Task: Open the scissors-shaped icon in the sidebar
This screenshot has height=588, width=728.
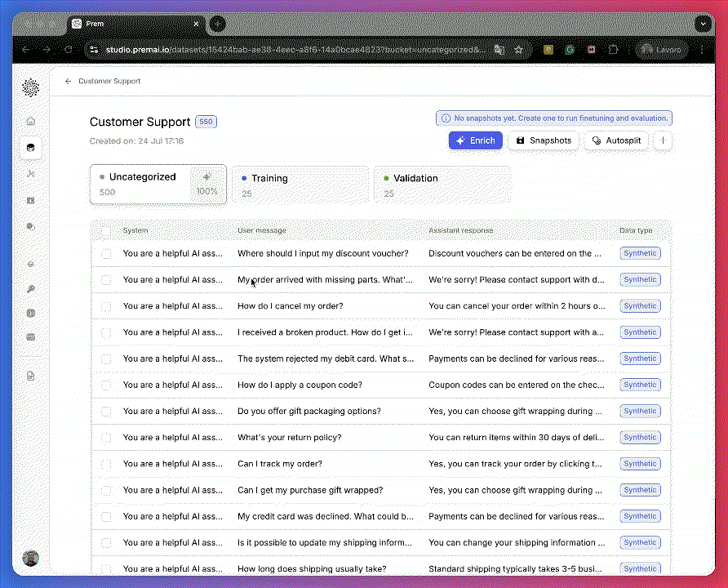Action: coord(31,174)
